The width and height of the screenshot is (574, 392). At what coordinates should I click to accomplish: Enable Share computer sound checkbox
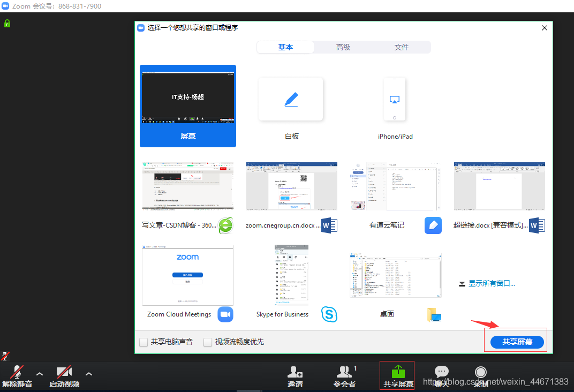coord(143,342)
